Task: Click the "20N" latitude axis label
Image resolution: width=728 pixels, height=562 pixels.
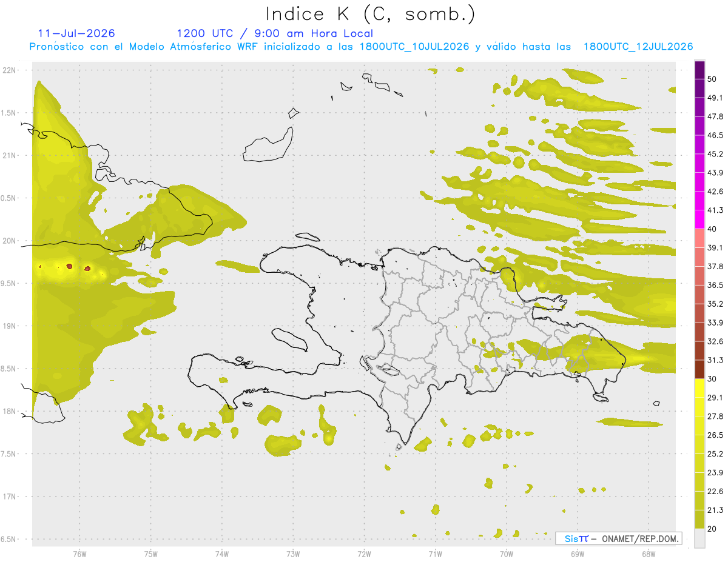Action: pyautogui.click(x=10, y=241)
